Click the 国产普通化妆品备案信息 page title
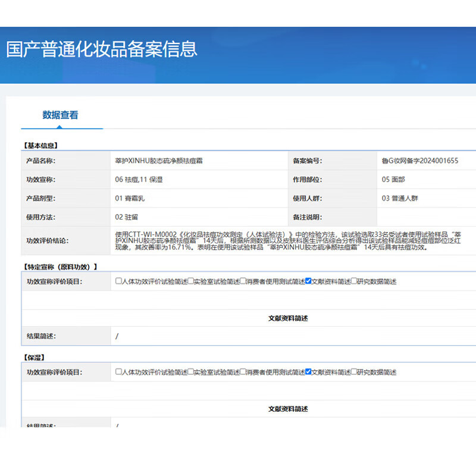The height and width of the screenshot is (476, 476). [102, 49]
